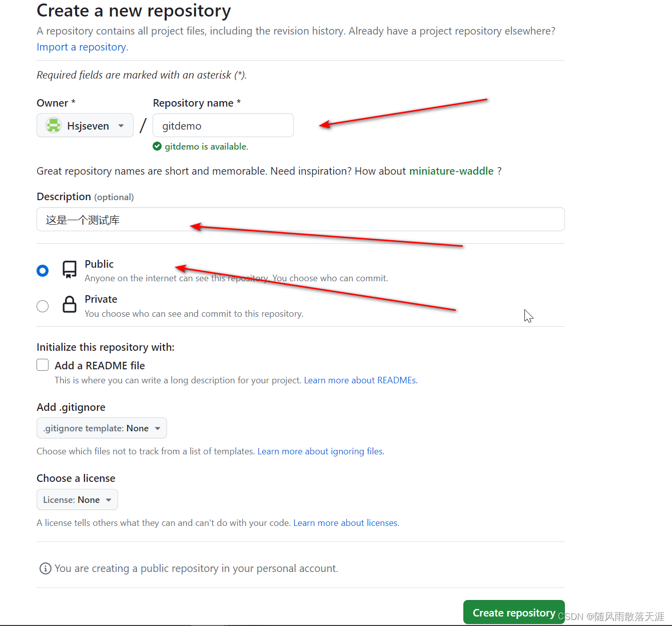Click the 'Initialize this repository with:' heading

click(106, 347)
